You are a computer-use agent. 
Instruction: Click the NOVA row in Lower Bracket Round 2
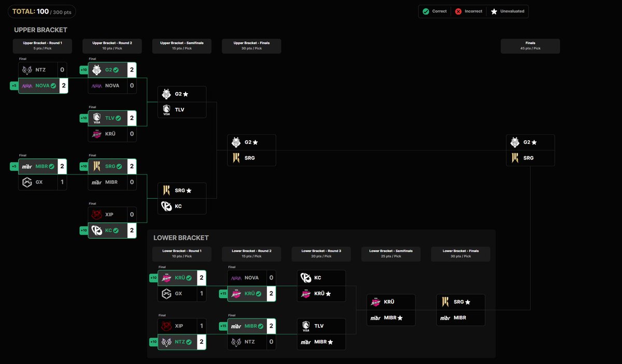point(251,278)
